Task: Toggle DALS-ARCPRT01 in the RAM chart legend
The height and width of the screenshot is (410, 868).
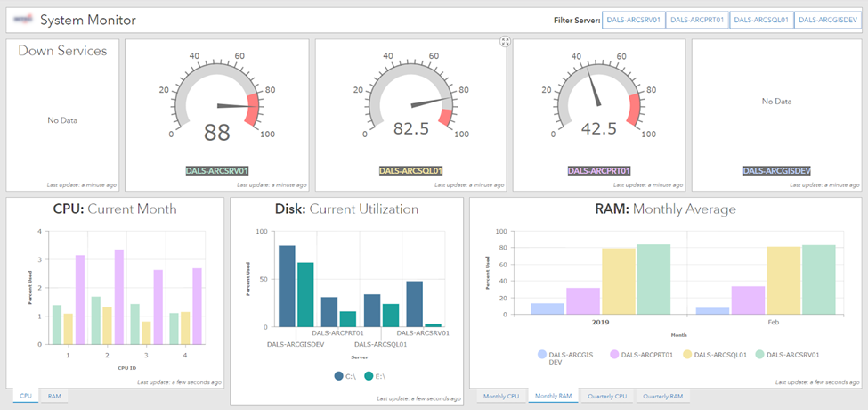Action: (x=641, y=354)
